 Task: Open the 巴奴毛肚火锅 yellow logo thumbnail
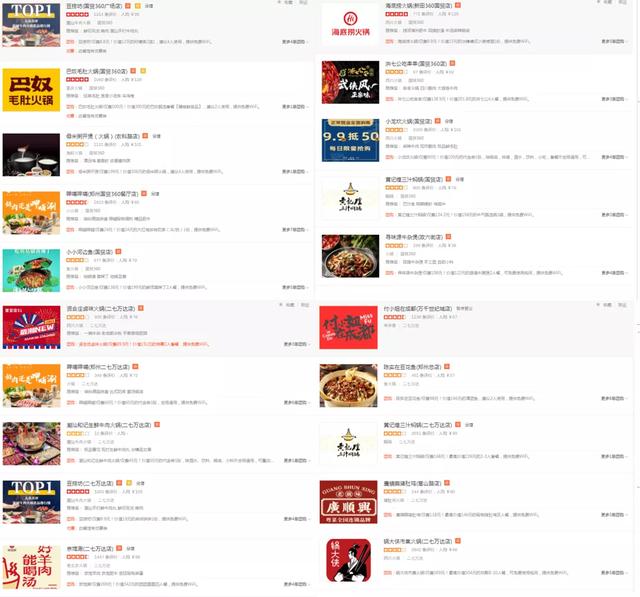tap(31, 90)
